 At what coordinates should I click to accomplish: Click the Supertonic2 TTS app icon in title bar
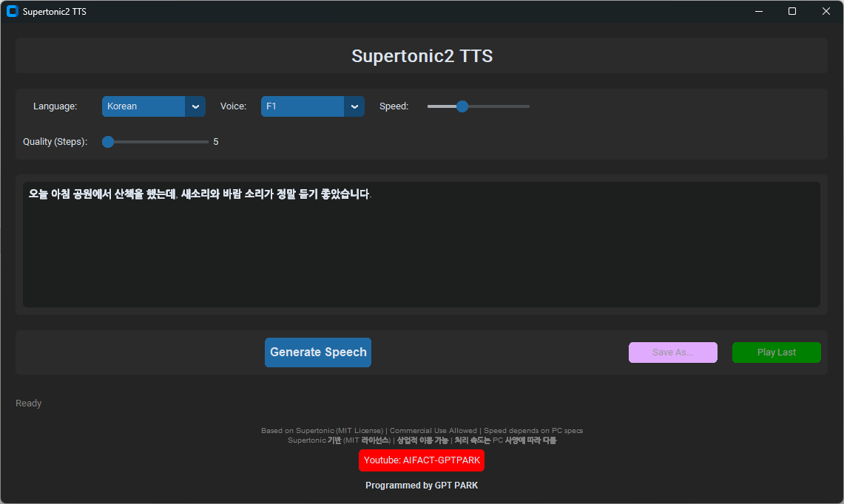click(13, 11)
